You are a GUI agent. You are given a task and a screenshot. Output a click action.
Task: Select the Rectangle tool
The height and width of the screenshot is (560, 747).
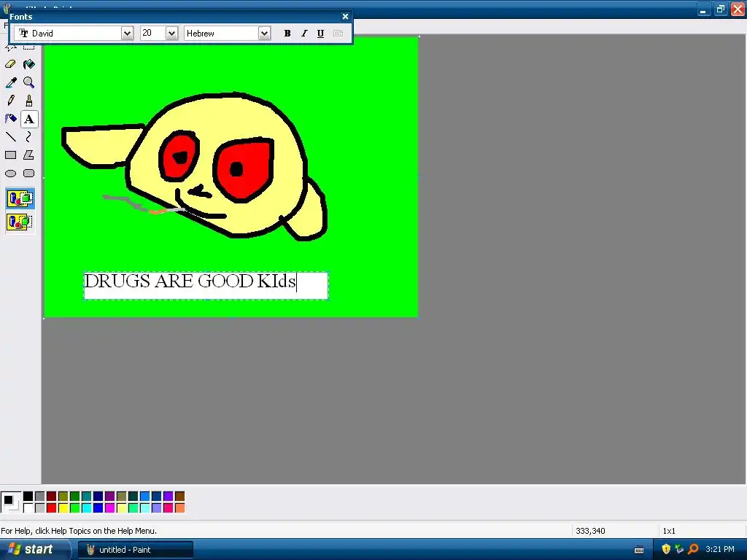point(10,155)
